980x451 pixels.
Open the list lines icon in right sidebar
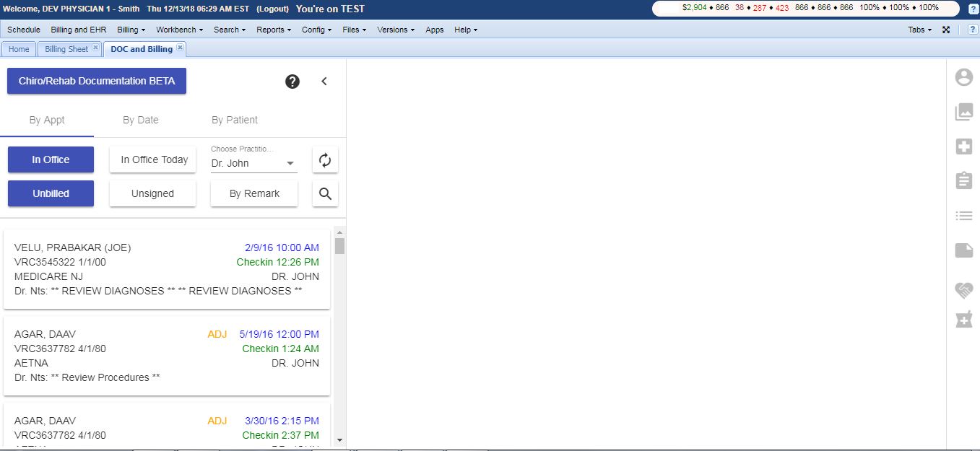964,215
